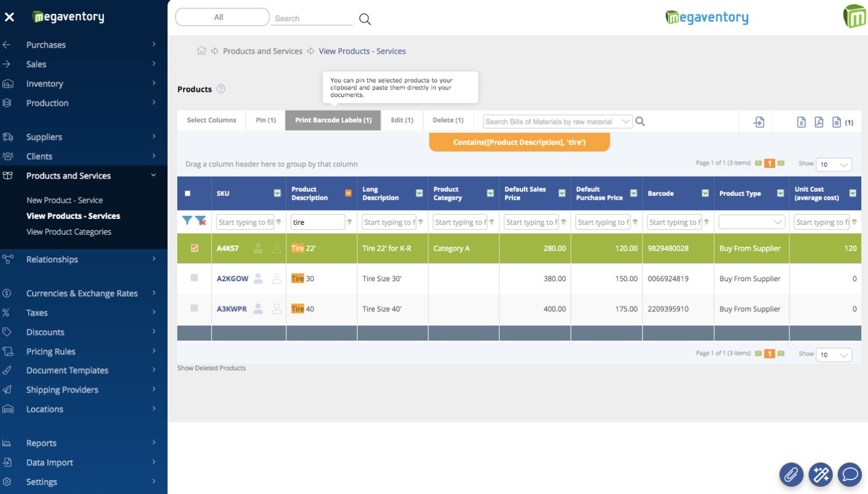Clear all filters with red-X funnel icon
This screenshot has height=494, width=868.
pyautogui.click(x=200, y=221)
